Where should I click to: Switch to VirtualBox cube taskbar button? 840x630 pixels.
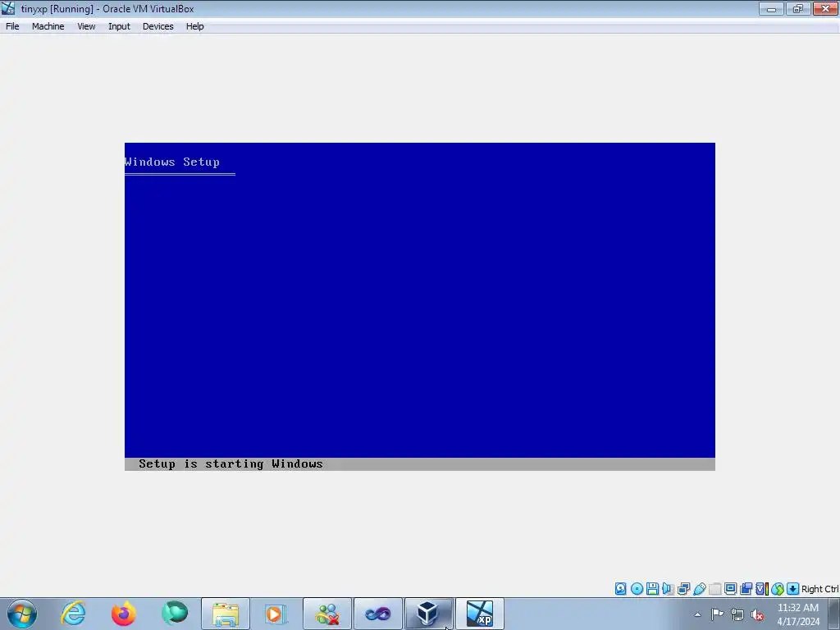click(x=428, y=614)
